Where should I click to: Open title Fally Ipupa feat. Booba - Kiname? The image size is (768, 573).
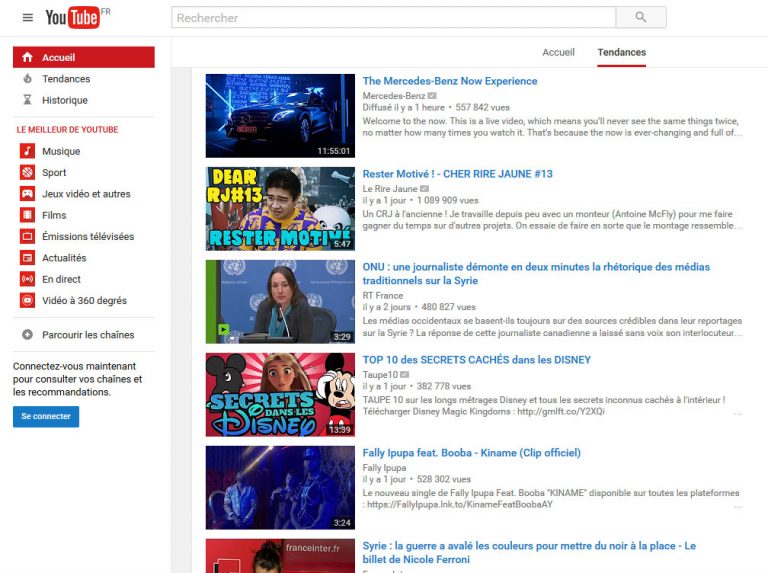click(472, 453)
